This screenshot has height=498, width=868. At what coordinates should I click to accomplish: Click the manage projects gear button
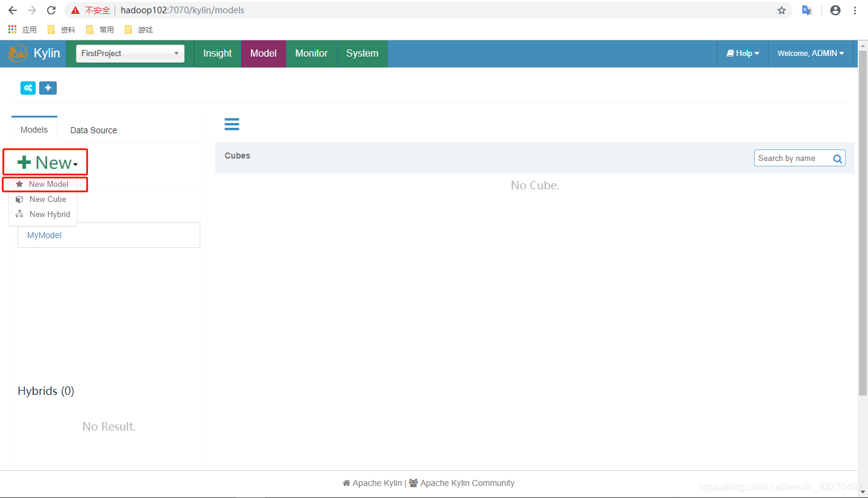[28, 88]
